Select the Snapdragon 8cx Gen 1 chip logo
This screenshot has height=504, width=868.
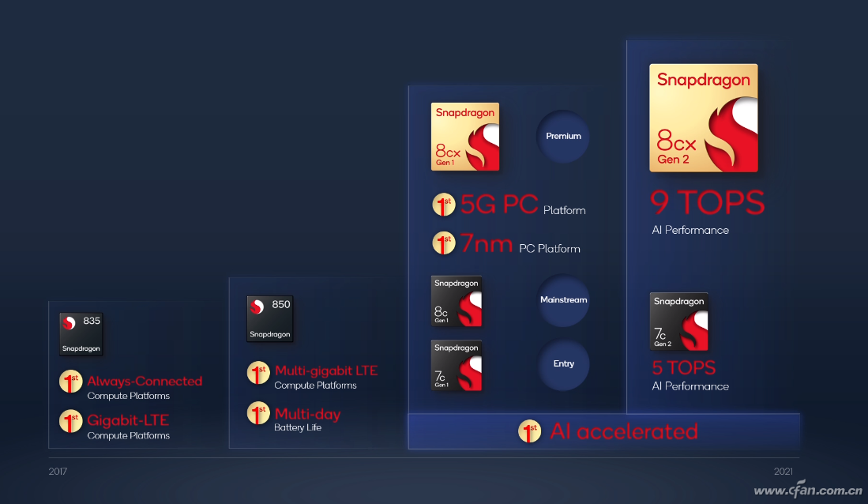tap(465, 136)
